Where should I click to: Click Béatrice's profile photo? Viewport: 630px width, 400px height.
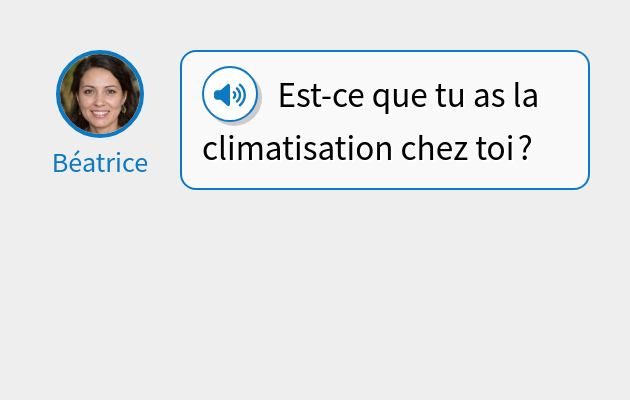point(100,93)
